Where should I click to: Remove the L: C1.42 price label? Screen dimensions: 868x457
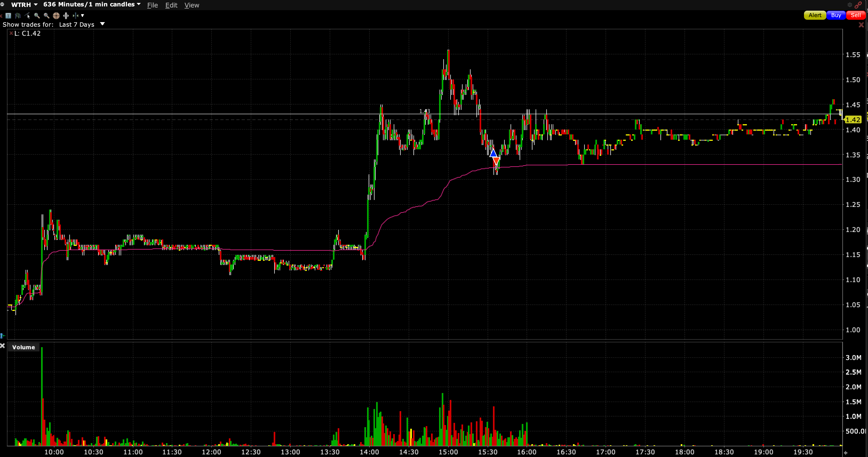[11, 33]
